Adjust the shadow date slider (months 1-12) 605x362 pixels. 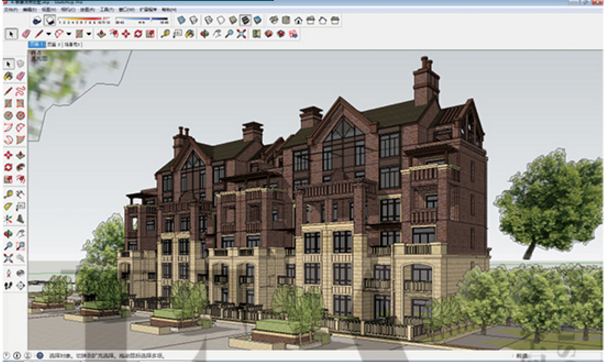84,20
